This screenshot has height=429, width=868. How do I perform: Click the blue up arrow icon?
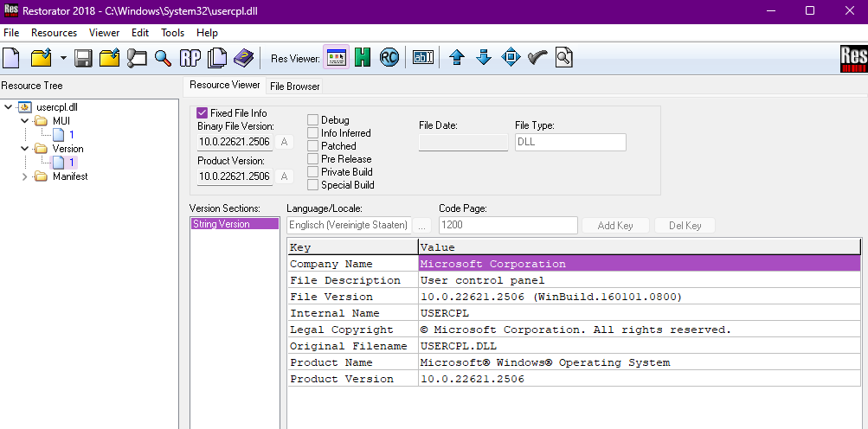coord(457,57)
